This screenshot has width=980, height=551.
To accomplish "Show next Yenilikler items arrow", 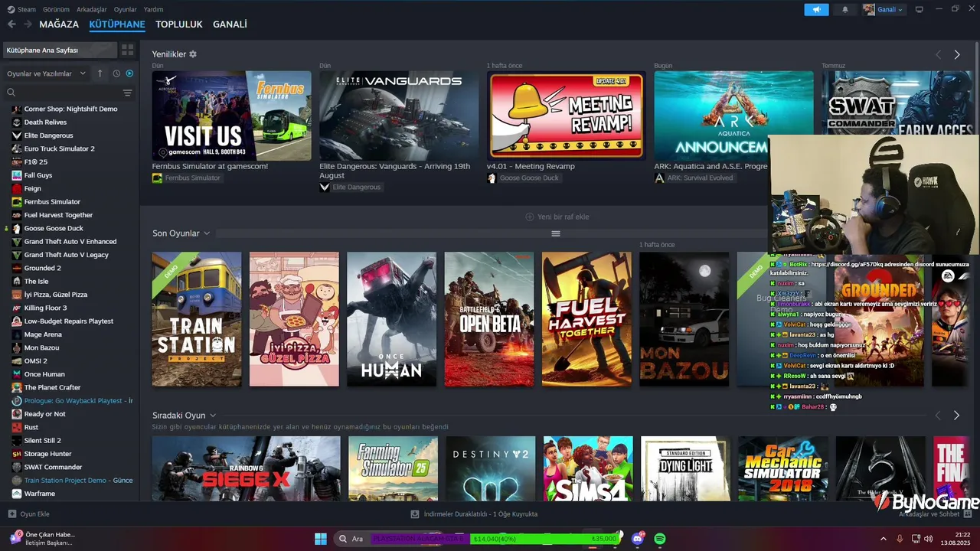I will coord(957,54).
